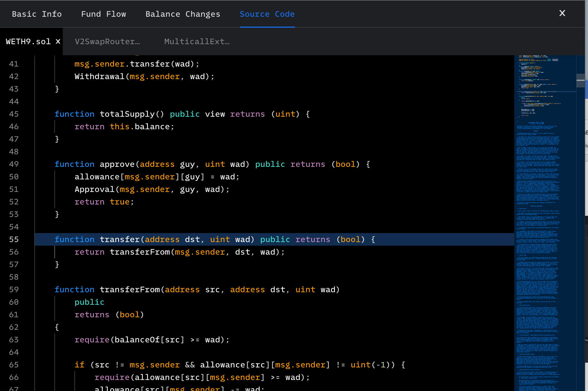Click line number 49 in gutter

pos(14,164)
